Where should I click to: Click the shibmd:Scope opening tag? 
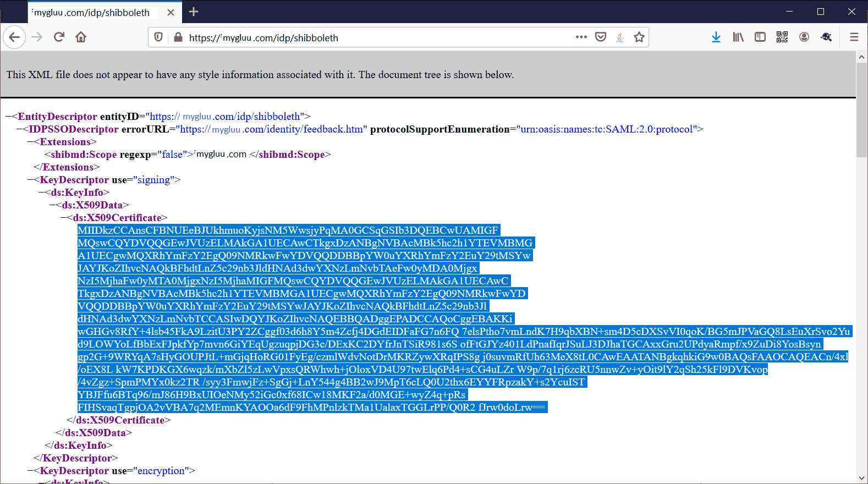tap(119, 155)
